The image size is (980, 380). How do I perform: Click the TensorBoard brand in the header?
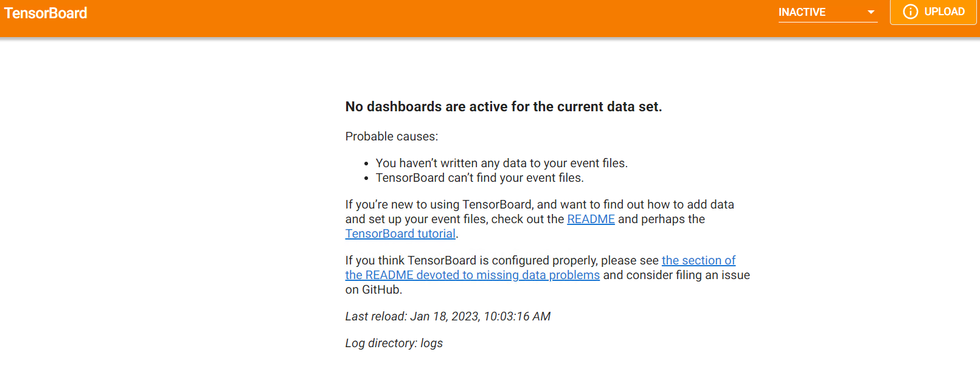(45, 13)
